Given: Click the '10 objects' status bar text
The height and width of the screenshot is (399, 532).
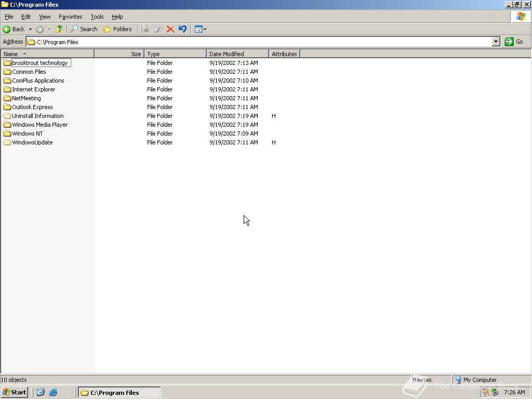Looking at the screenshot, I should point(14,380).
